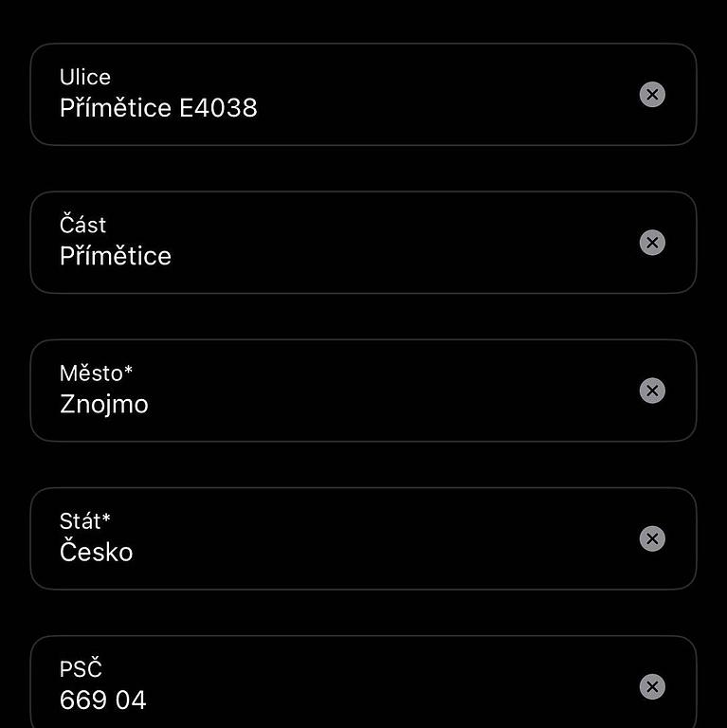Image resolution: width=727 pixels, height=728 pixels.
Task: Click the '669 04' postal code text
Action: [103, 701]
